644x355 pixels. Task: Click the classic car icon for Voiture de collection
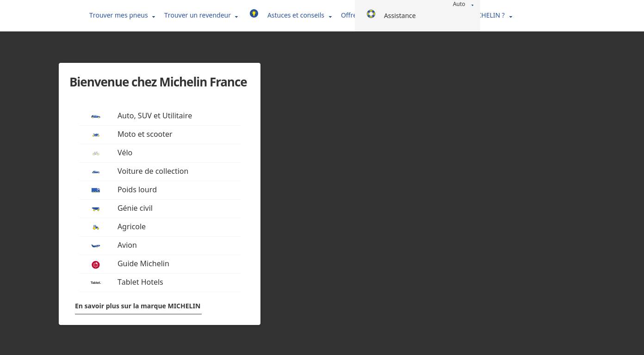(x=96, y=171)
